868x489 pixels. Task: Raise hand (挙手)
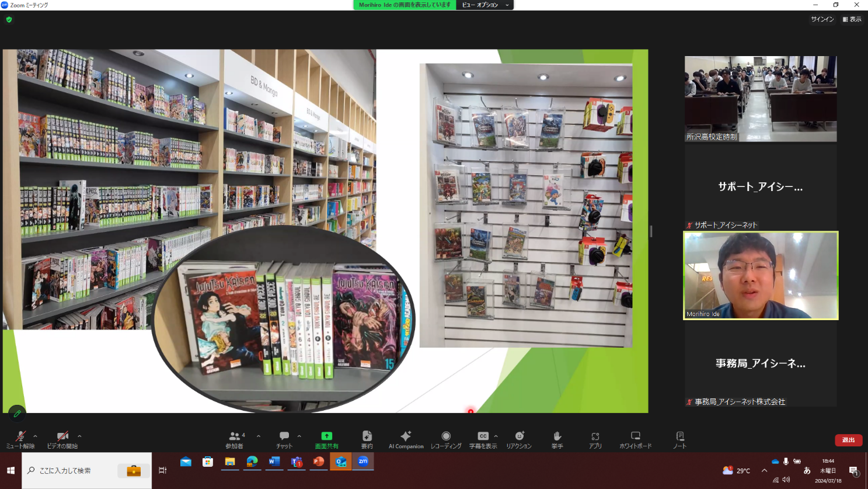pyautogui.click(x=557, y=440)
